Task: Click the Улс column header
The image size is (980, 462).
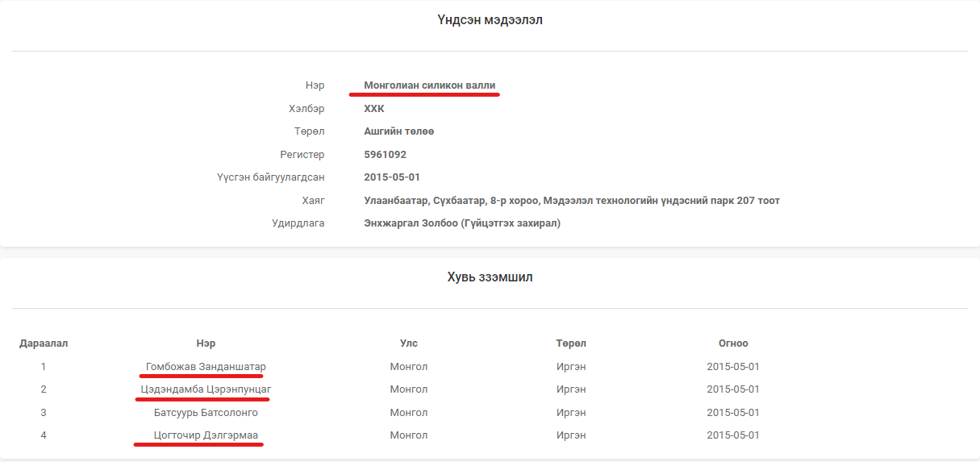Action: (409, 343)
